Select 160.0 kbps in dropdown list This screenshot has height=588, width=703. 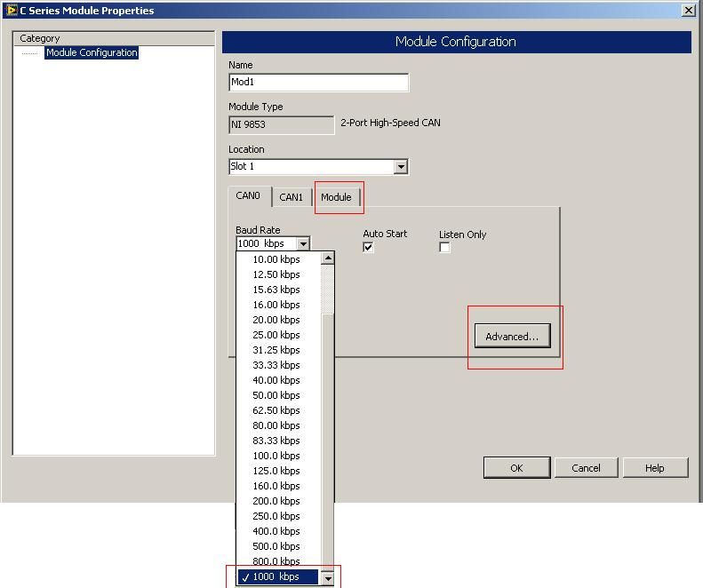(x=278, y=486)
